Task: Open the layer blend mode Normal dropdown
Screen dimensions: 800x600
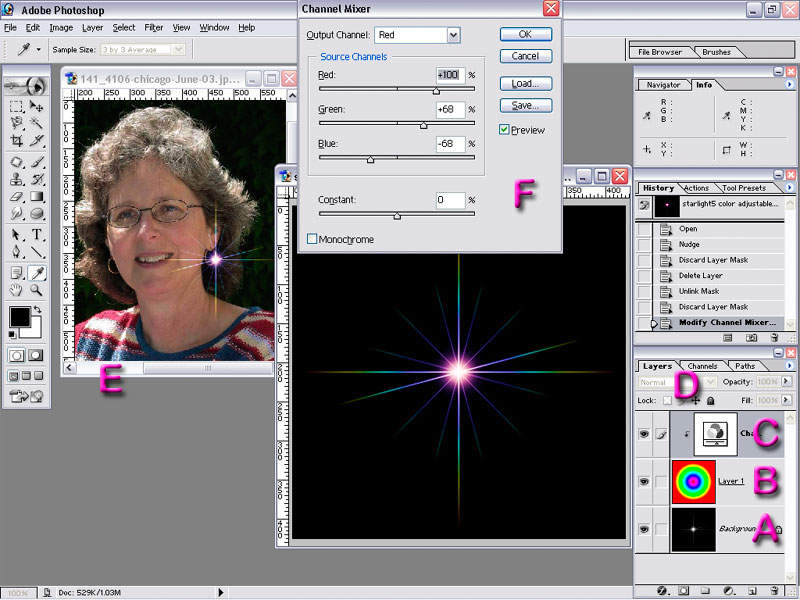Action: click(711, 382)
